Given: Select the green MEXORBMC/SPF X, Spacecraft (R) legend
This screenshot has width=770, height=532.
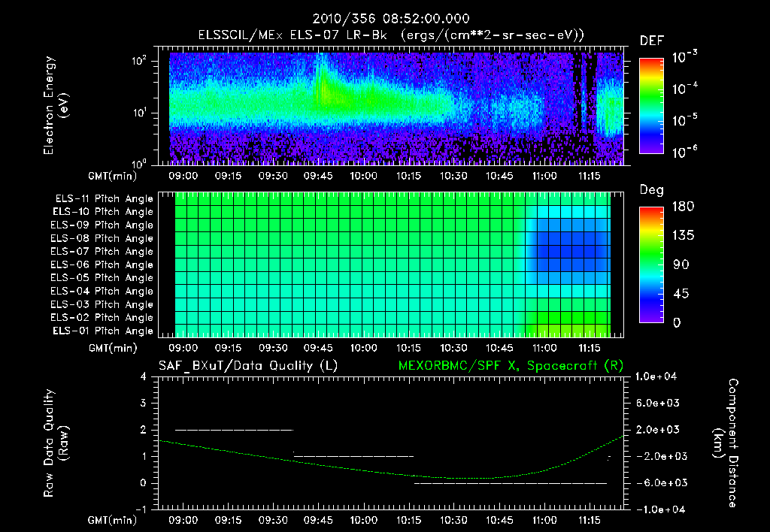Looking at the screenshot, I should pyautogui.click(x=511, y=366).
